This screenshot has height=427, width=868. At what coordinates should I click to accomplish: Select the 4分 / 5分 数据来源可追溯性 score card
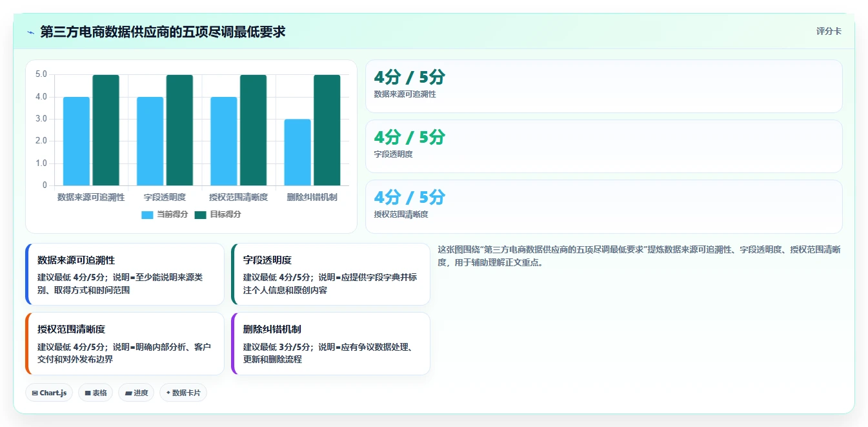coord(603,87)
